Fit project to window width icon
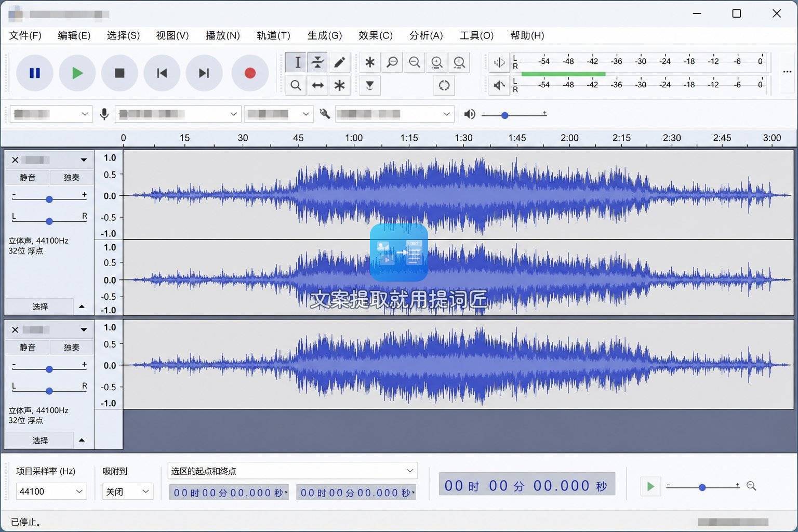 point(459,62)
